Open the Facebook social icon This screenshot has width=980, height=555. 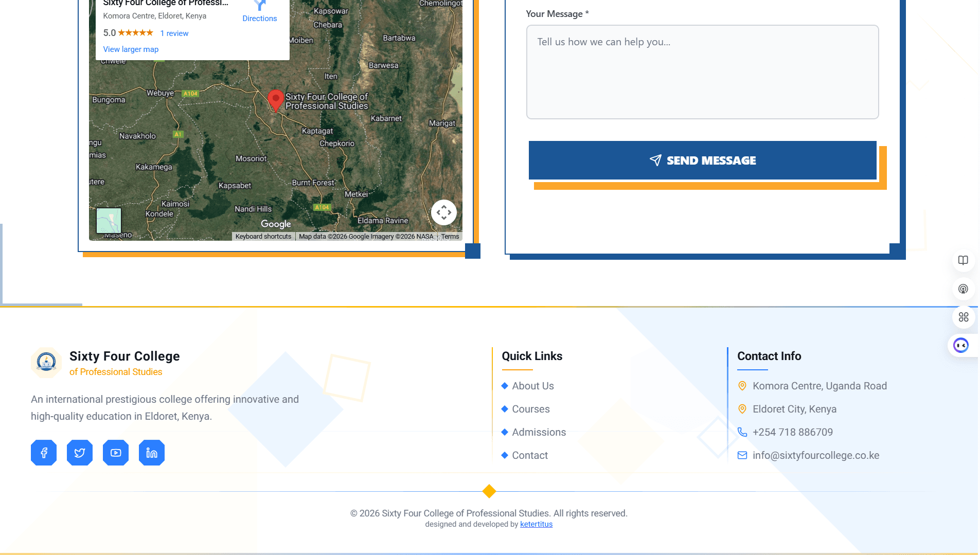click(x=44, y=453)
